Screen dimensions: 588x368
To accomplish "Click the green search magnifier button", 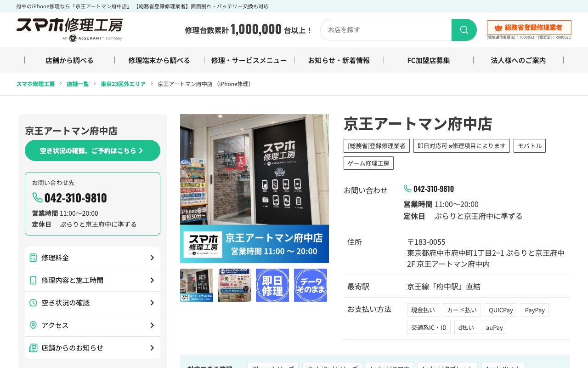I will pyautogui.click(x=464, y=30).
